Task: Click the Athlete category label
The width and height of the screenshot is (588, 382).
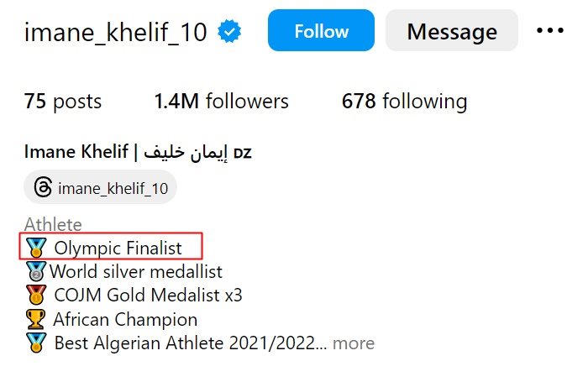Action: pos(53,224)
